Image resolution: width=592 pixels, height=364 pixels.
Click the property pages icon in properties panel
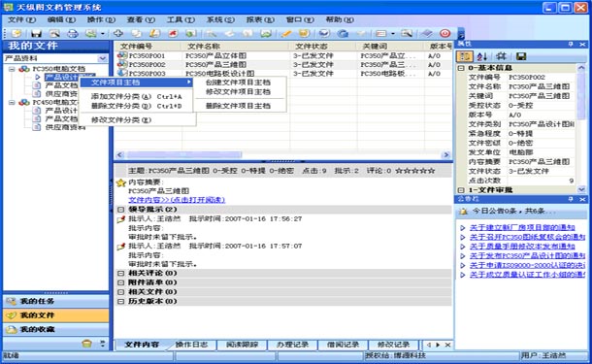pos(502,56)
